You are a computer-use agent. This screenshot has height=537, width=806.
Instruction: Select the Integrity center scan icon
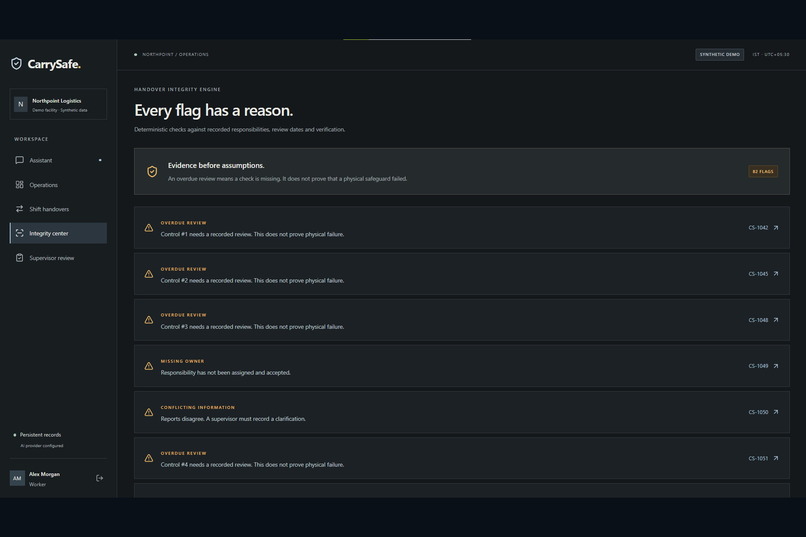pos(20,233)
